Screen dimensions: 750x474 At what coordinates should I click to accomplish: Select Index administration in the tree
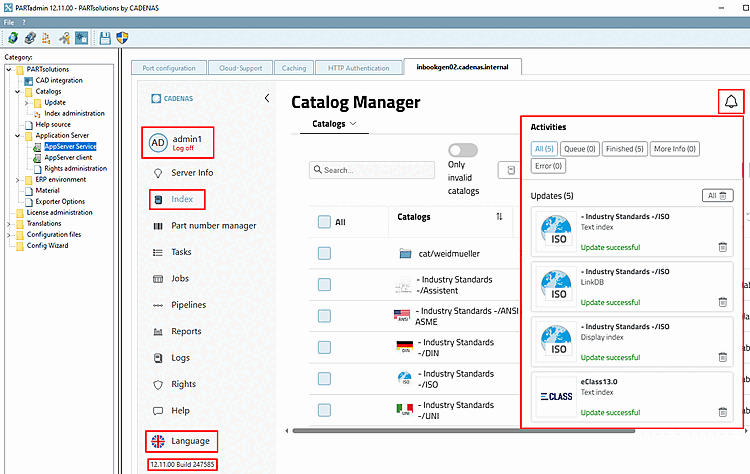[74, 113]
